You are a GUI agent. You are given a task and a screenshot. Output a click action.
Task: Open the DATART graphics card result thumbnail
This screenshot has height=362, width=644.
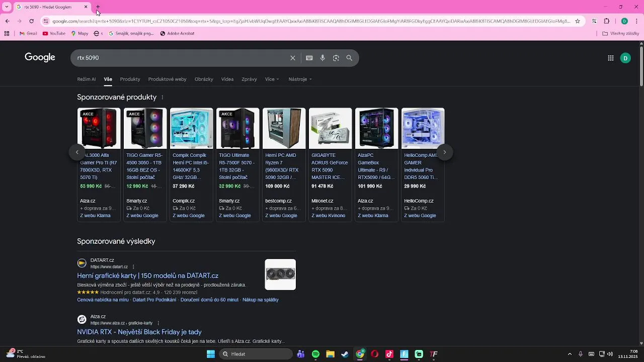click(x=280, y=275)
